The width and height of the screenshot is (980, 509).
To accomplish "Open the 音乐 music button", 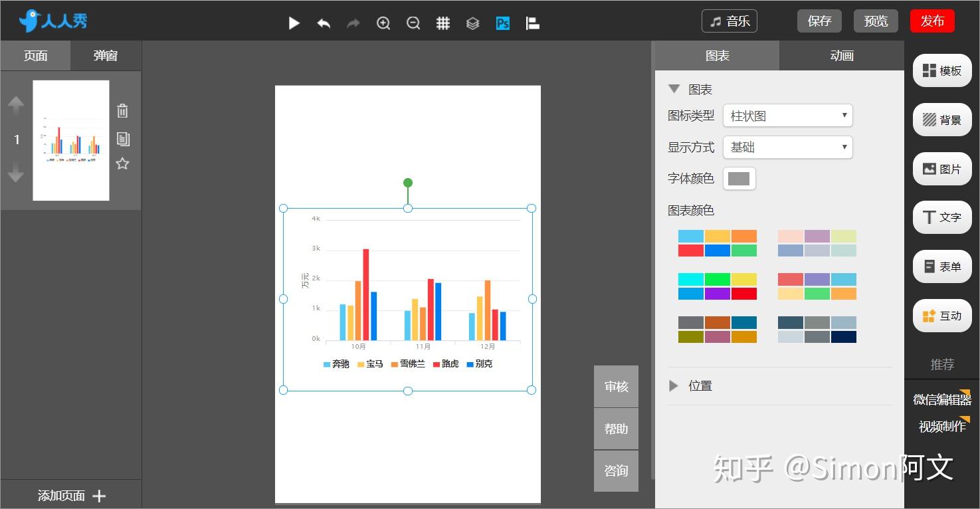I will click(x=730, y=21).
